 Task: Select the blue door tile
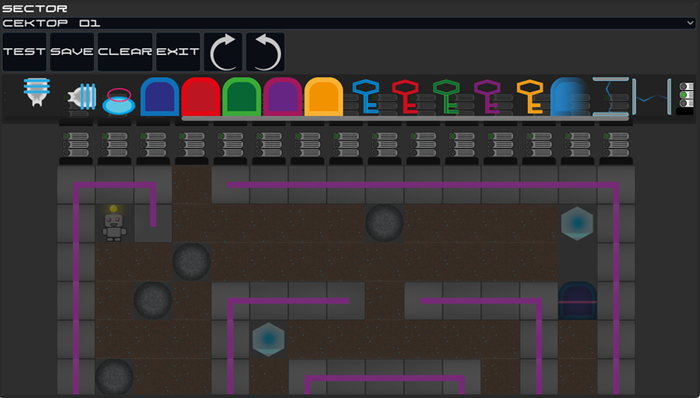point(159,97)
